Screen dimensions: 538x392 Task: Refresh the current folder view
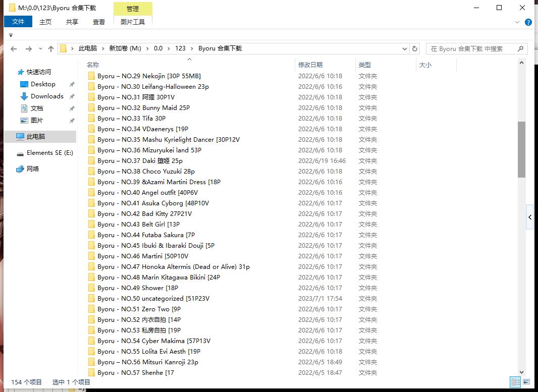coord(415,49)
